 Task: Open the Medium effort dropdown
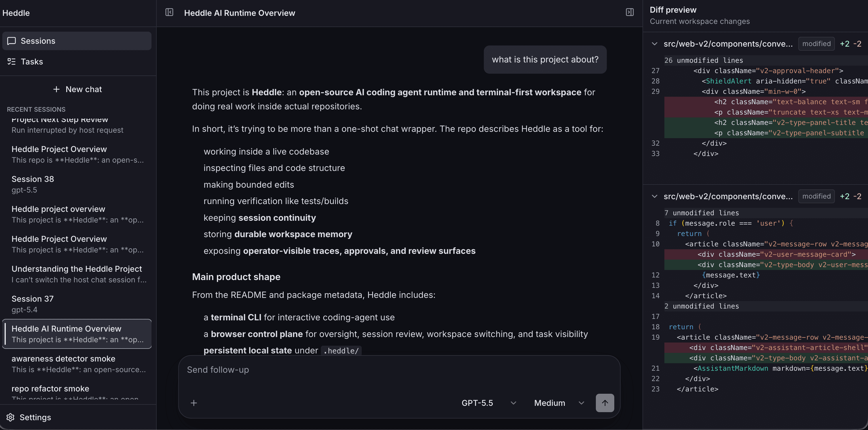(559, 403)
